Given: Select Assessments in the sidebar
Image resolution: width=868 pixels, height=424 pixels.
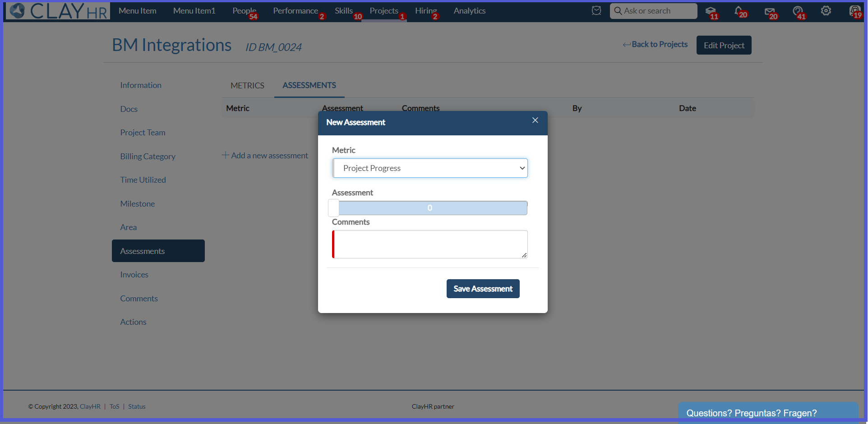Looking at the screenshot, I should [x=158, y=251].
